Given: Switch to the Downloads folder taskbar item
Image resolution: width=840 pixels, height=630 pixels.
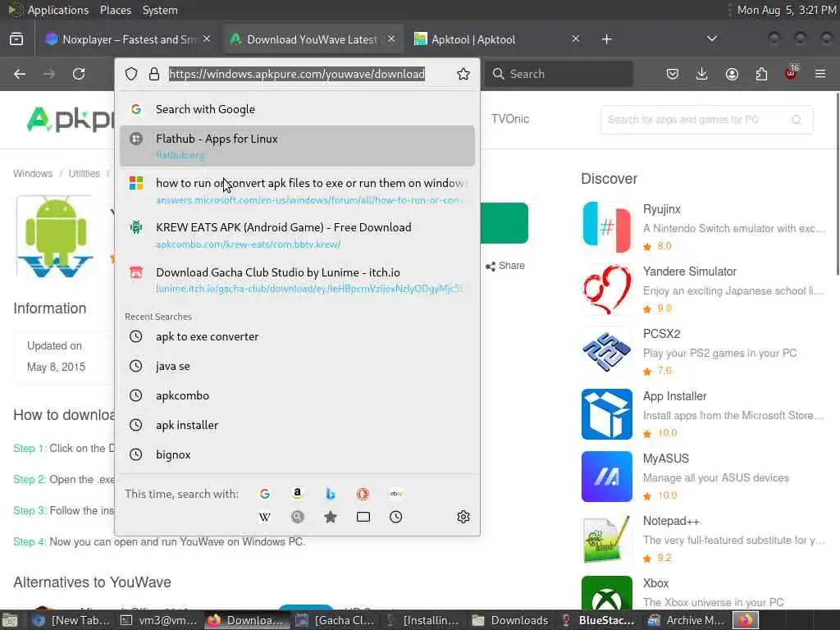Looking at the screenshot, I should click(510, 620).
